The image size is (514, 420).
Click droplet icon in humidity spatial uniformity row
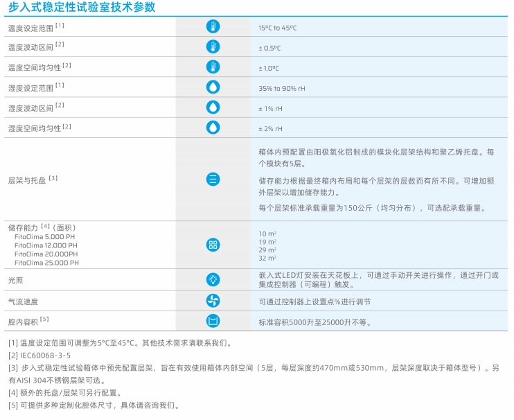coord(213,128)
